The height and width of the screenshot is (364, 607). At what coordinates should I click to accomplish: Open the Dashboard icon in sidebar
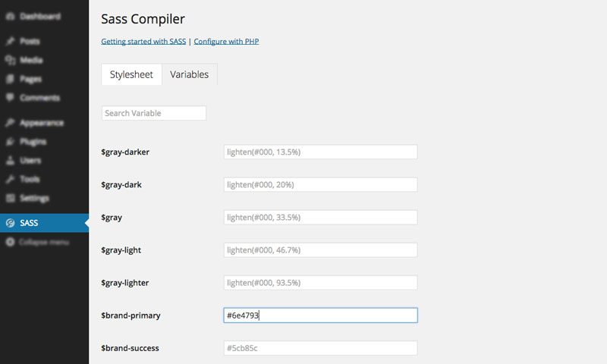[11, 16]
